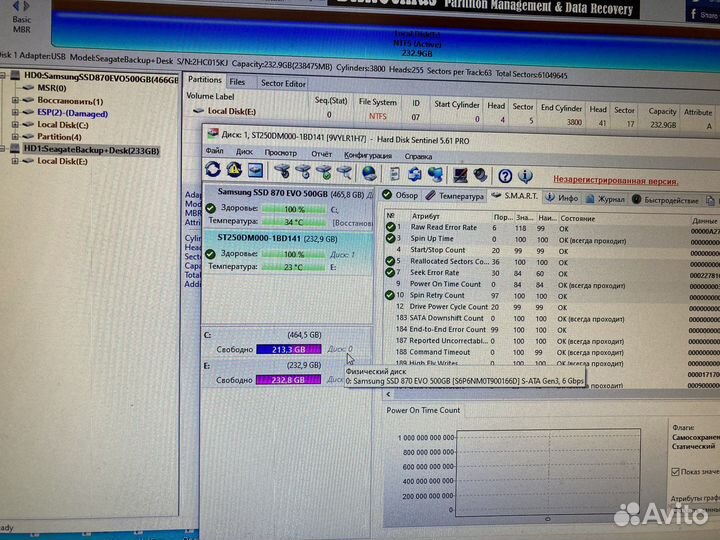Click the globe with disk toolbar icon
The height and width of the screenshot is (540, 720).
(369, 174)
